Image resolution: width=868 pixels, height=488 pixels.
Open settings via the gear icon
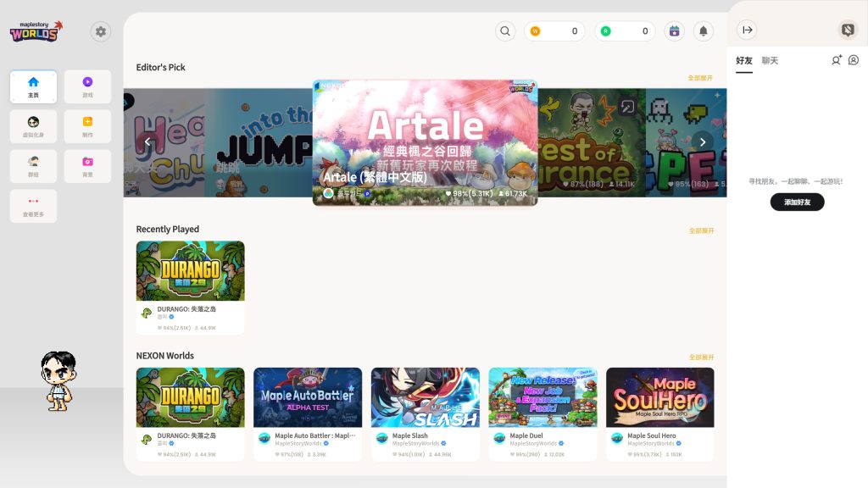click(x=101, y=31)
